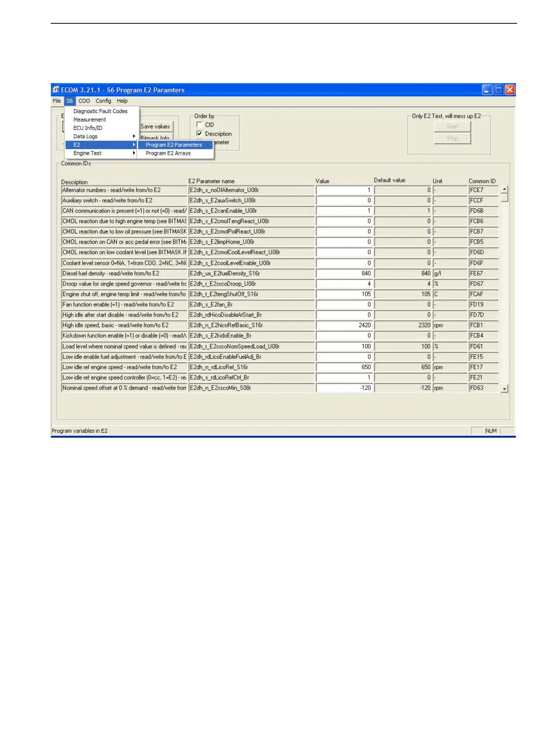Click parameter name E2dh_n_E2hicoRefBasic_S16r
535x756 pixels.
(x=252, y=325)
